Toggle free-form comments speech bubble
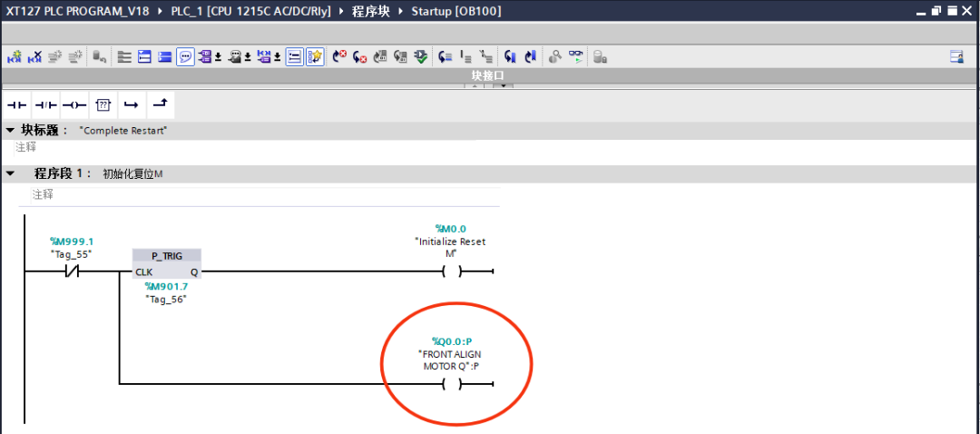 point(186,57)
